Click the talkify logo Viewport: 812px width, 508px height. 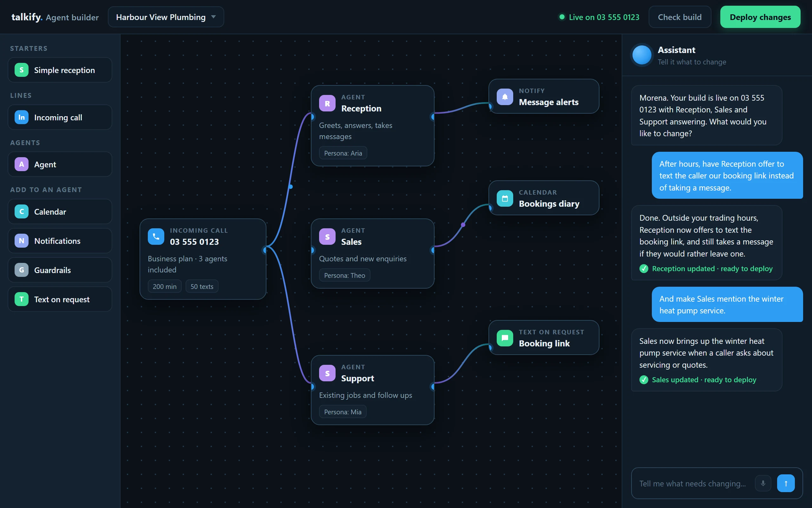pyautogui.click(x=27, y=17)
